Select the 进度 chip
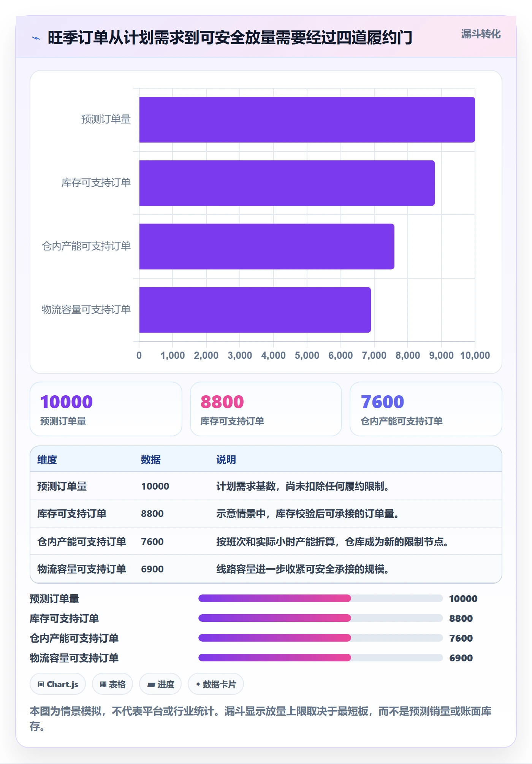Viewport: 532px width, 764px height. (x=160, y=684)
